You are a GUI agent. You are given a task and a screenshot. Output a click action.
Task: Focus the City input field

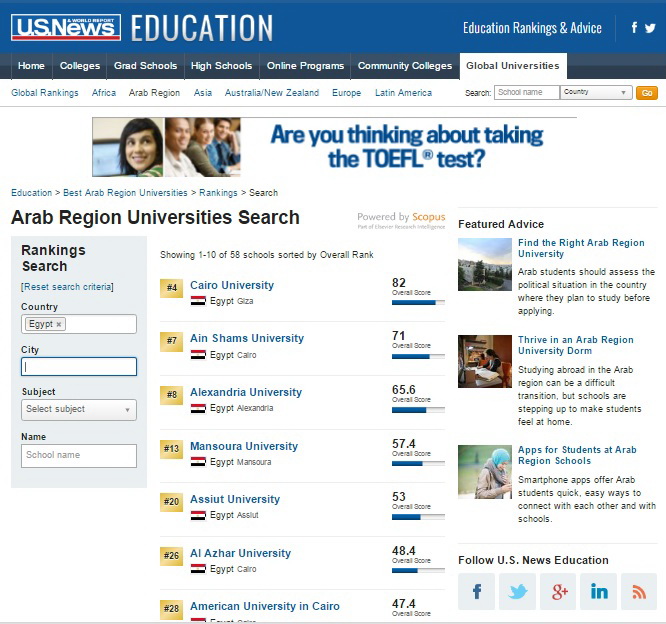click(79, 367)
